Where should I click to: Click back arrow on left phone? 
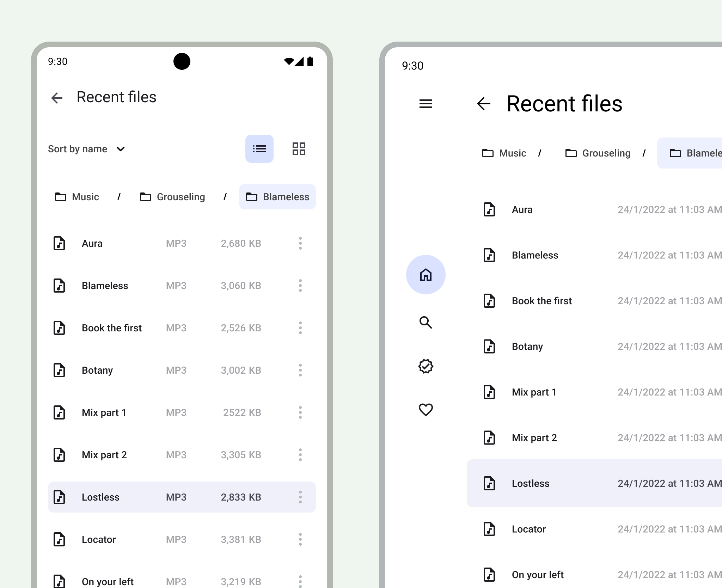(x=57, y=97)
